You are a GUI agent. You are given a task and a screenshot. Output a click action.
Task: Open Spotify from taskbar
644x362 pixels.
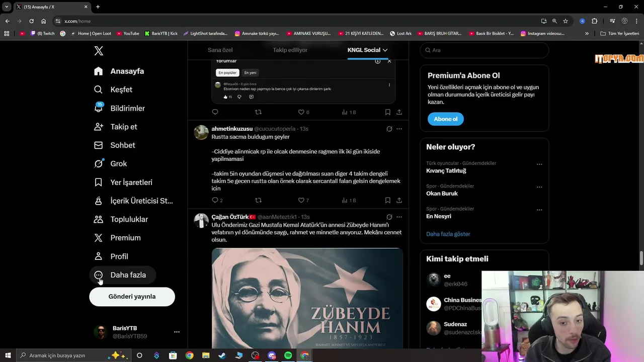coord(288,355)
